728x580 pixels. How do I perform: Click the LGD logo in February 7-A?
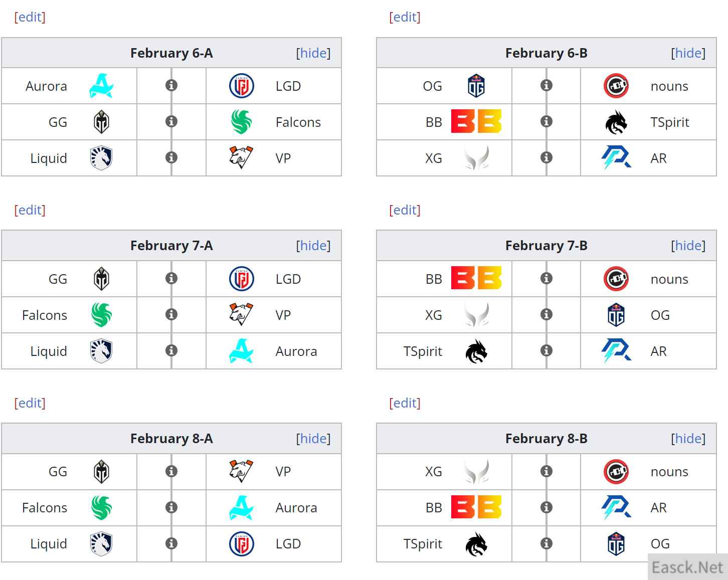[241, 279]
